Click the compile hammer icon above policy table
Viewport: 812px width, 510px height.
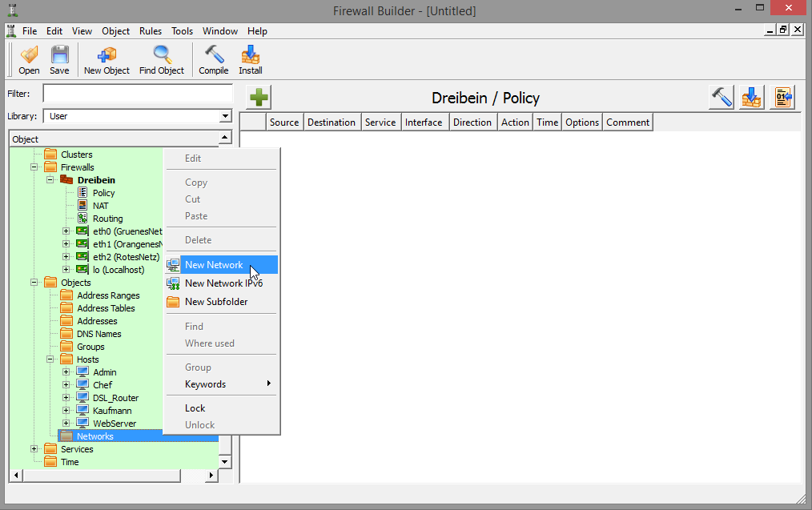point(722,98)
